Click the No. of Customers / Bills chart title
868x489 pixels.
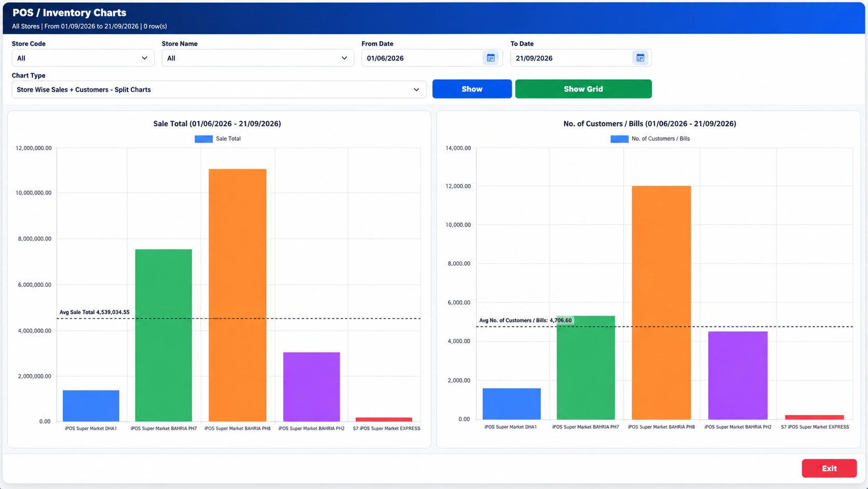649,124
